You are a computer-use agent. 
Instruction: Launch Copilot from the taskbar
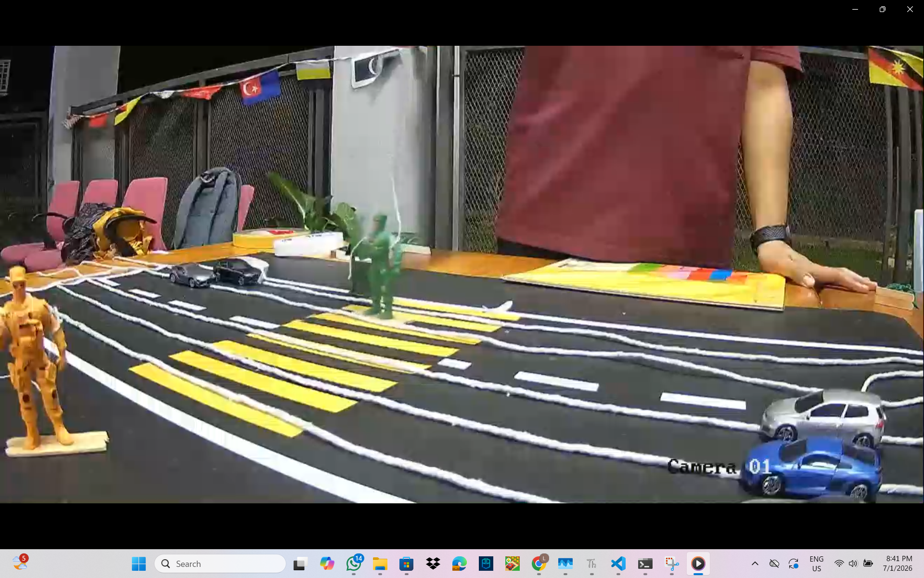pos(327,564)
